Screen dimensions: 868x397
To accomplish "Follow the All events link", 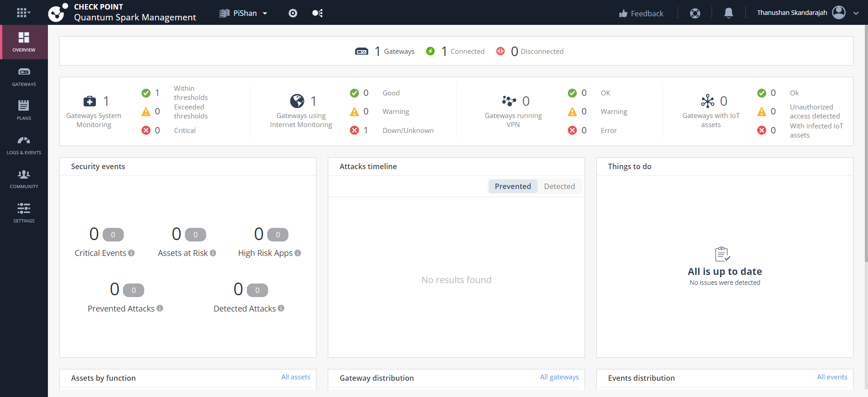I will coord(832,377).
